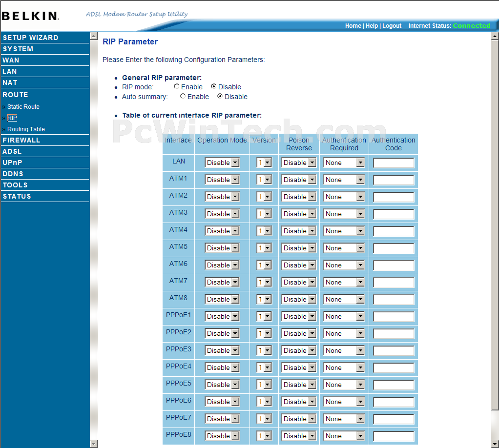Screen dimensions: 499x448
Task: Click Authentication Code field for ATM4
Action: coord(394,231)
